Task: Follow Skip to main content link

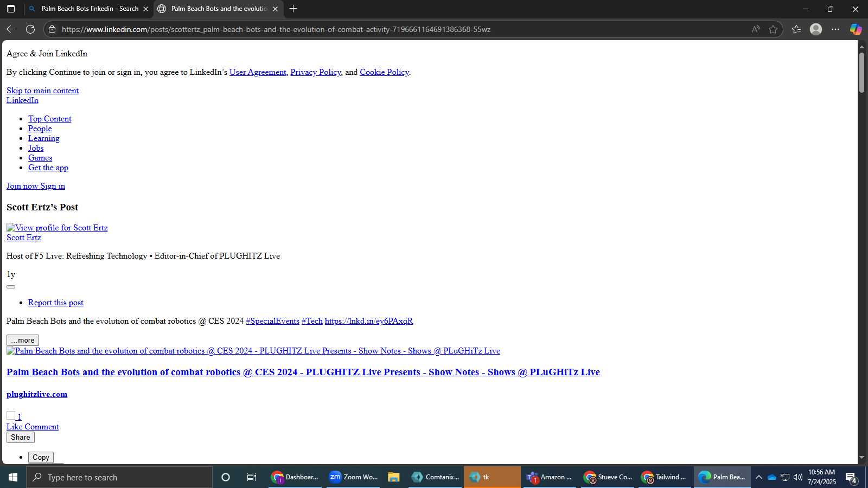Action: (x=42, y=91)
